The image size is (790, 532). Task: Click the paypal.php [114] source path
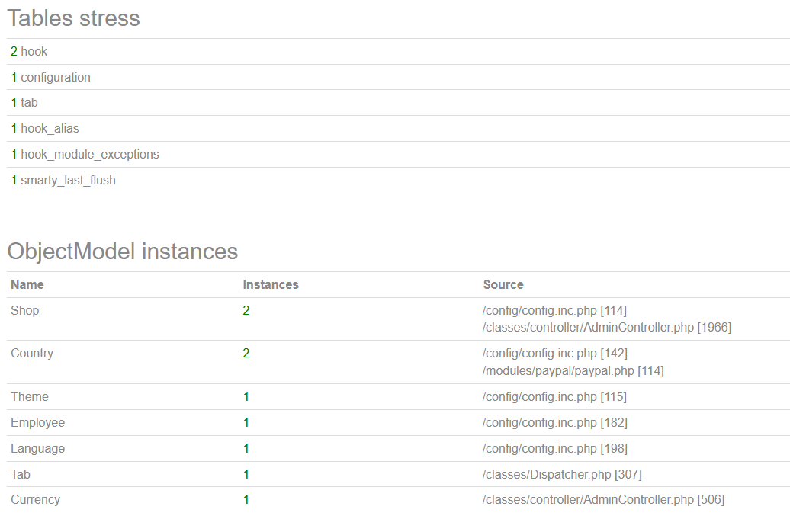coord(573,371)
